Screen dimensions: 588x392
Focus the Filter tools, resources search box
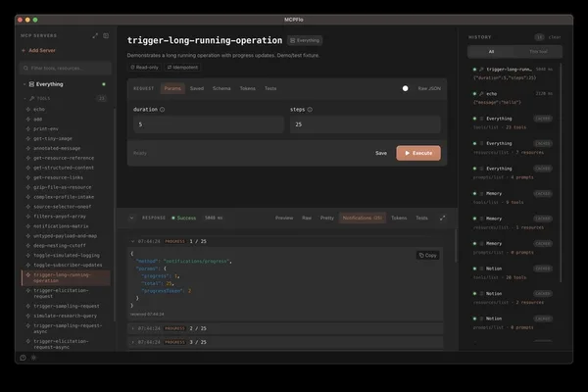[66, 69]
